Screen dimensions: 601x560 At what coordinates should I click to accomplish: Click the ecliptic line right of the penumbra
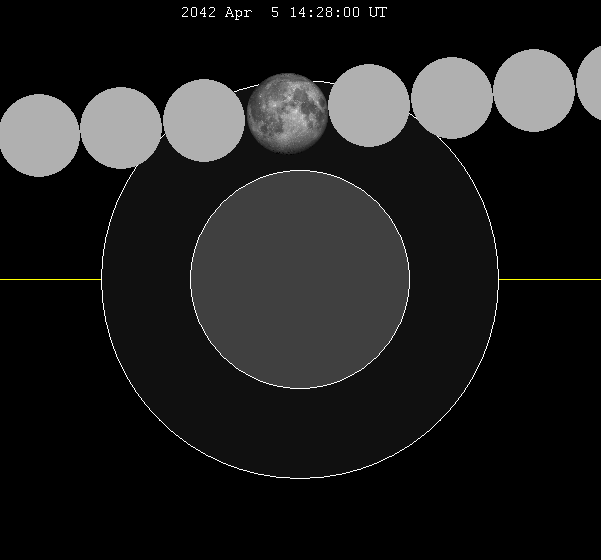(550, 279)
